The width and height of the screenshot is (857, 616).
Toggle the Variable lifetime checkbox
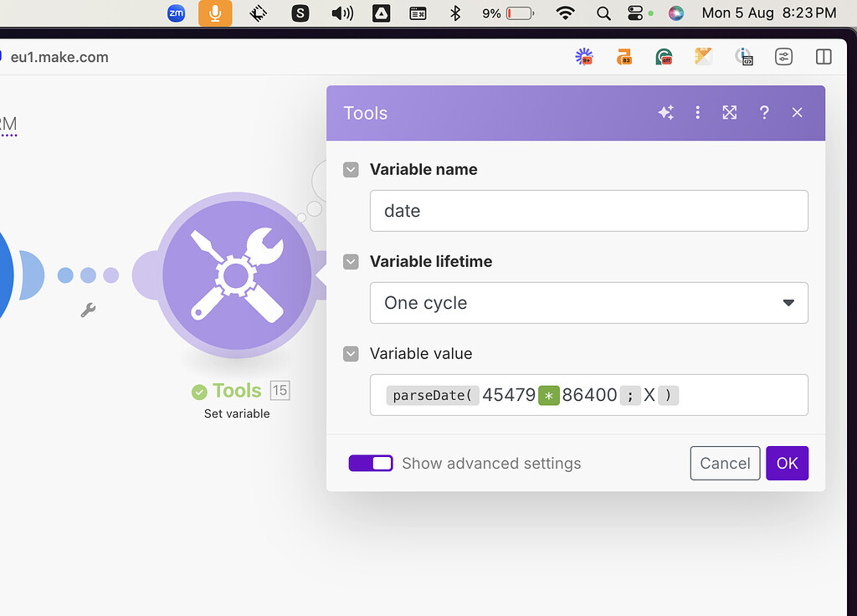click(x=351, y=261)
